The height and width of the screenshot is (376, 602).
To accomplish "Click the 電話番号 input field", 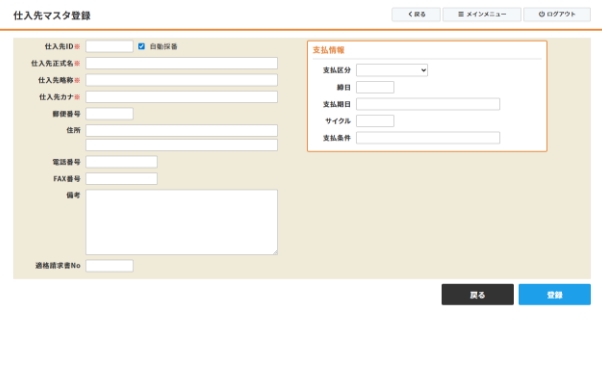I will (121, 162).
